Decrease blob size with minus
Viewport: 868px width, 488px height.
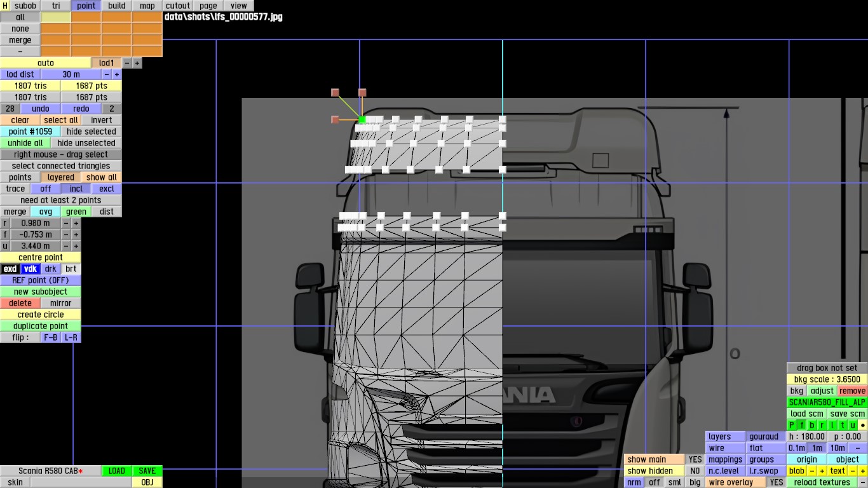pos(812,471)
